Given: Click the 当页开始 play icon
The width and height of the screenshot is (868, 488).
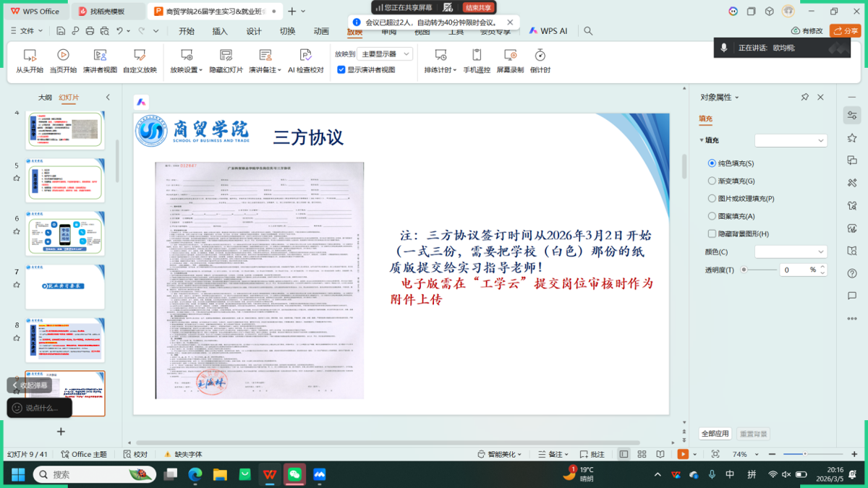Looking at the screenshot, I should pyautogui.click(x=63, y=56).
